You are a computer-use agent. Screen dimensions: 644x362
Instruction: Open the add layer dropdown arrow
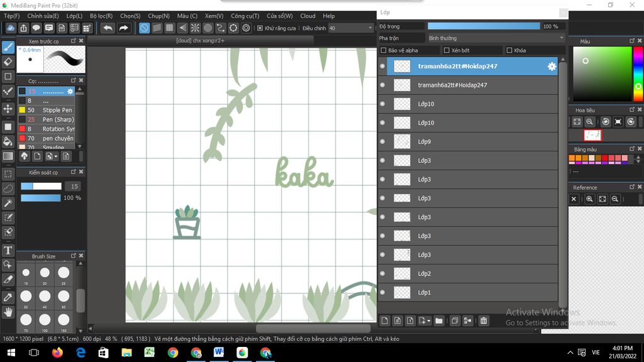429,321
